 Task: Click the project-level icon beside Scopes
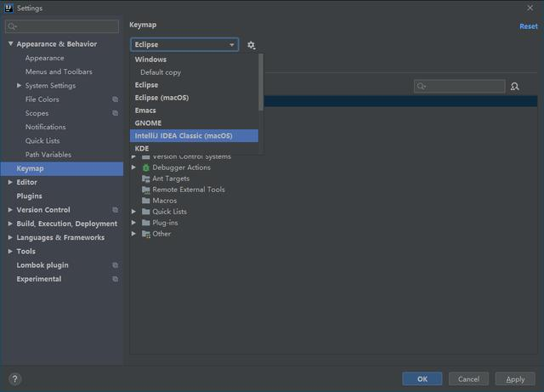coord(116,113)
